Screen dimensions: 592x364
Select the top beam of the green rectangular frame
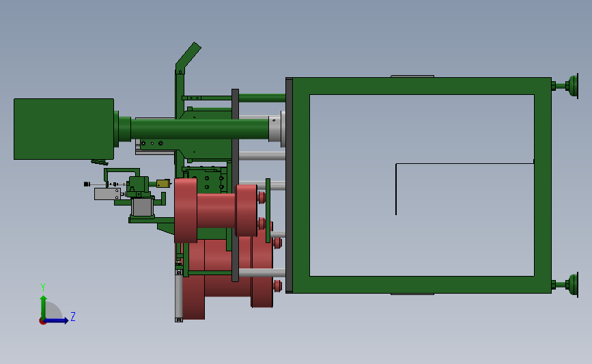pyautogui.click(x=422, y=86)
